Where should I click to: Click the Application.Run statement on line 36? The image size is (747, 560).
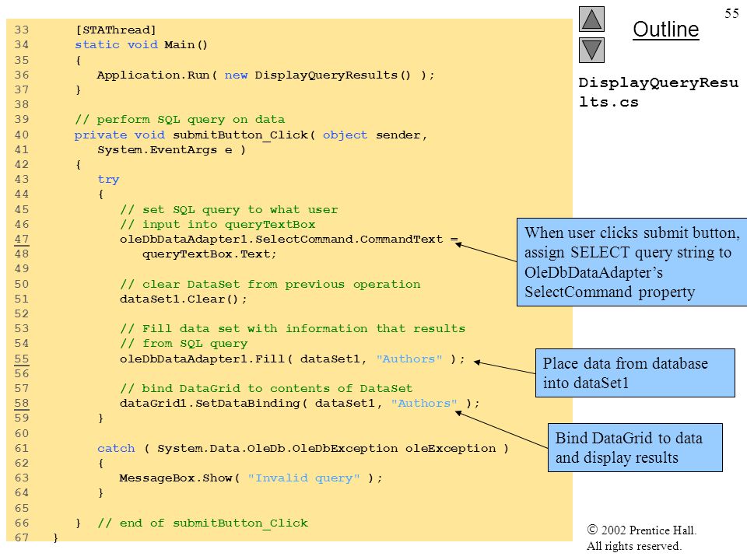coord(265,75)
